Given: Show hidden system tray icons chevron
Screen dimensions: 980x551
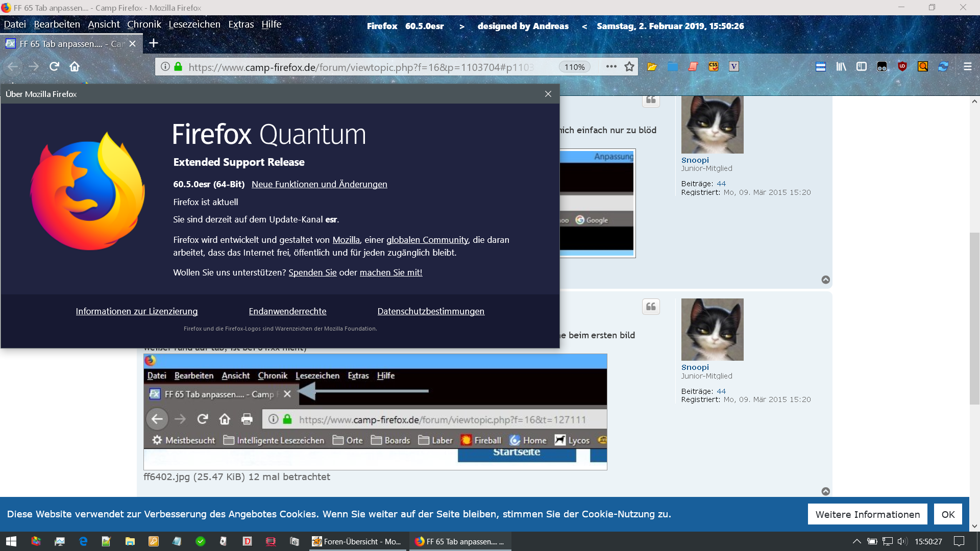Looking at the screenshot, I should coord(856,541).
